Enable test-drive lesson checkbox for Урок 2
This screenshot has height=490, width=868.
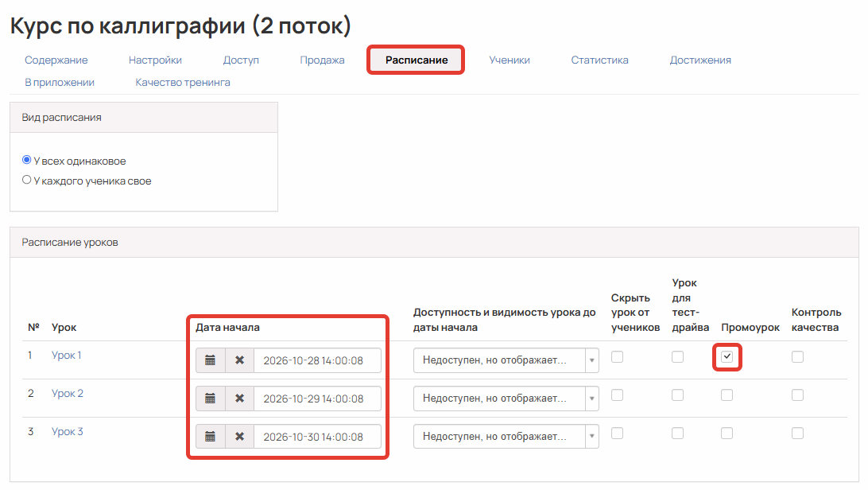pyautogui.click(x=677, y=395)
